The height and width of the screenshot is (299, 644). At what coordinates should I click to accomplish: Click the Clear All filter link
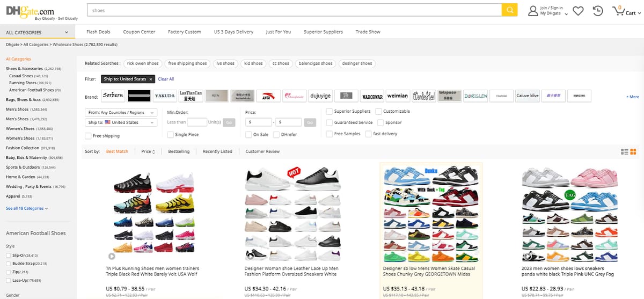pyautogui.click(x=166, y=79)
